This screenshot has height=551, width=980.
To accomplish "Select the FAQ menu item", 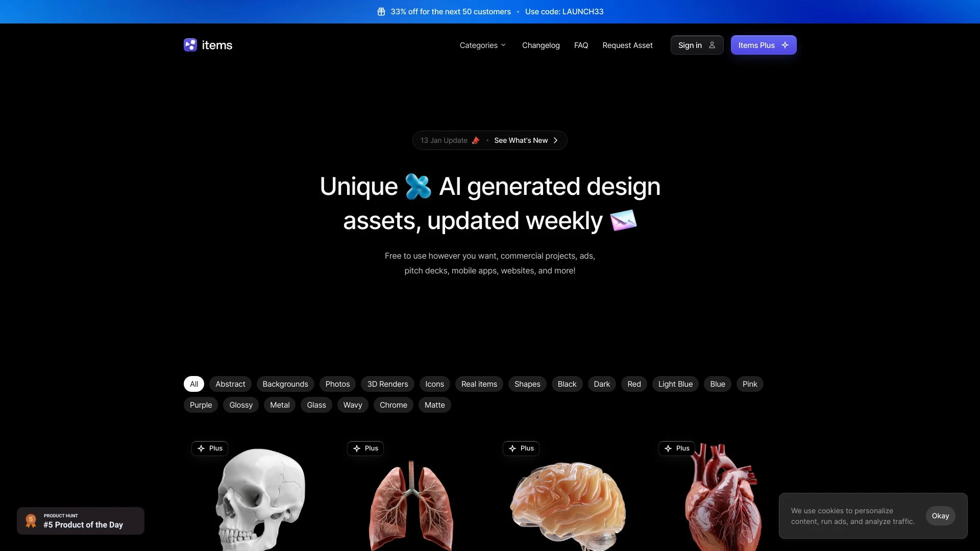I will coord(581,44).
